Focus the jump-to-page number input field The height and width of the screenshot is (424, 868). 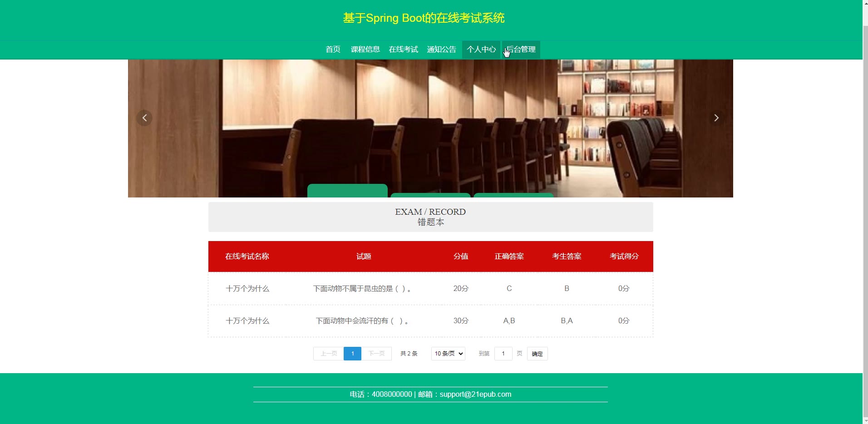[x=503, y=354]
